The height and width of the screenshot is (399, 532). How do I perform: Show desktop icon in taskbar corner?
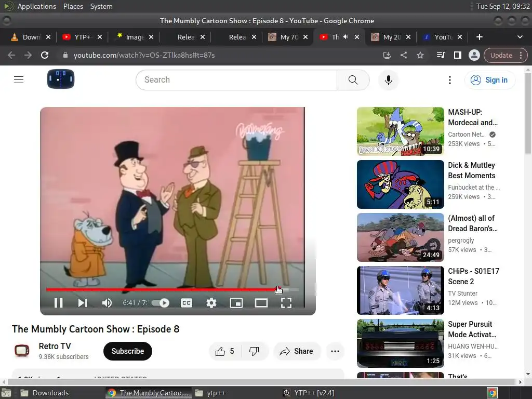point(6,393)
